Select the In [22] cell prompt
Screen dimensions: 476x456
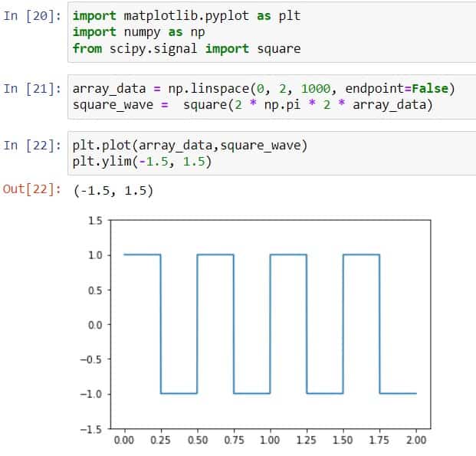tap(32, 146)
